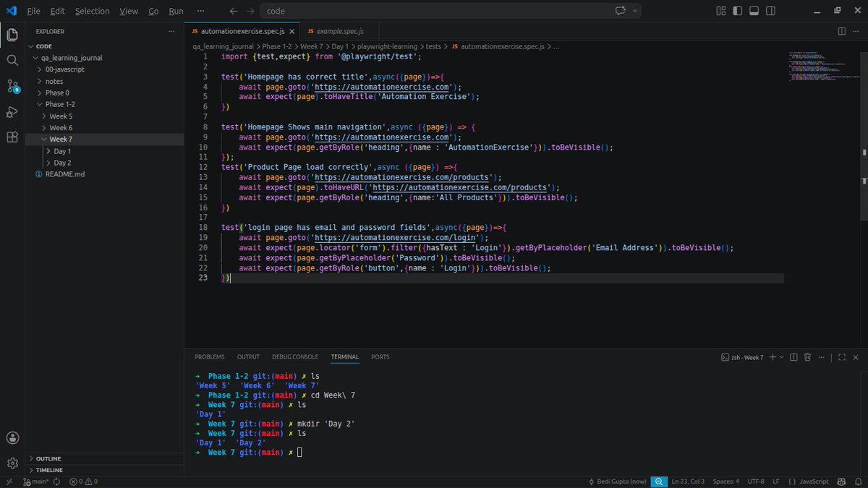
Task: Open the Copilot chat icon
Action: click(620, 11)
